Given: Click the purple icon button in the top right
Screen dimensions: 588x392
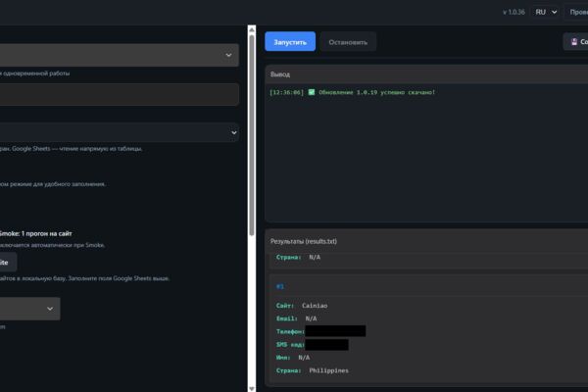Looking at the screenshot, I should click(575, 41).
